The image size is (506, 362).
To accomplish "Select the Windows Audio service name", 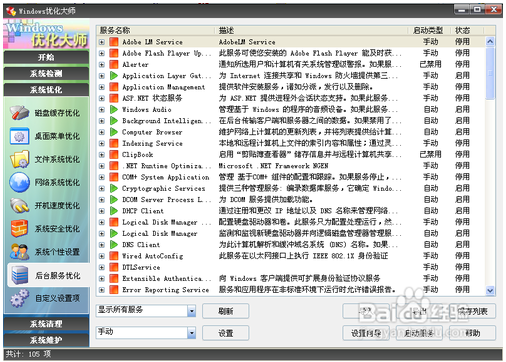I will tap(146, 109).
